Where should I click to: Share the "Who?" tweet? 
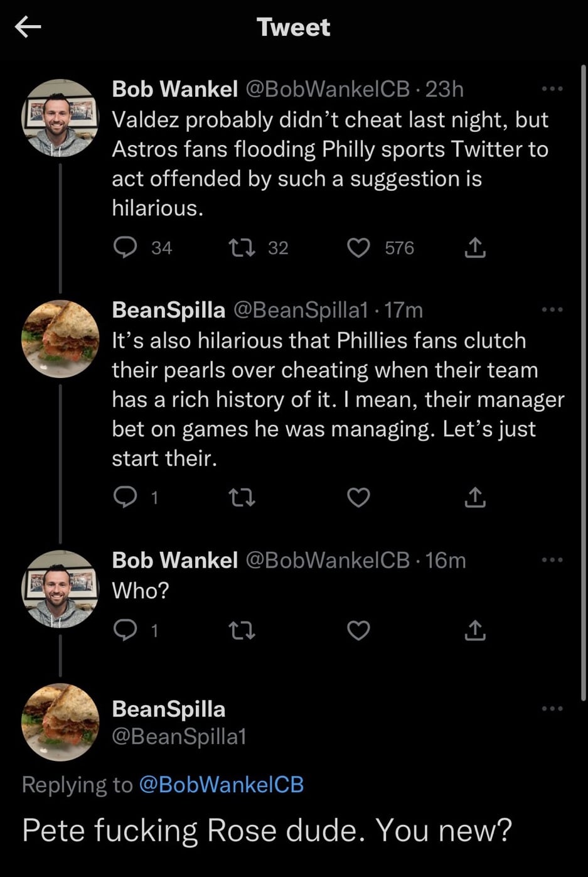475,630
